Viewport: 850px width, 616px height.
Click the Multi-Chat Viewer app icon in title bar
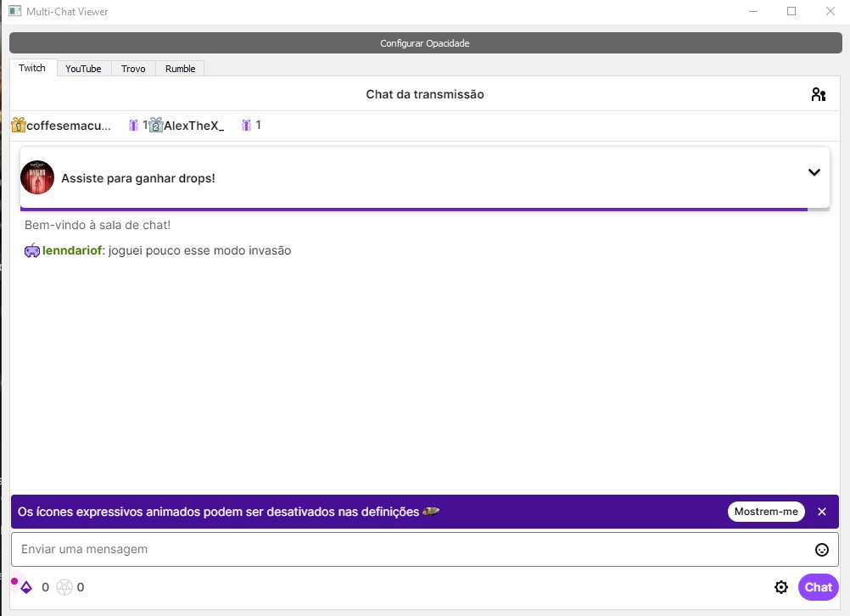coord(14,11)
